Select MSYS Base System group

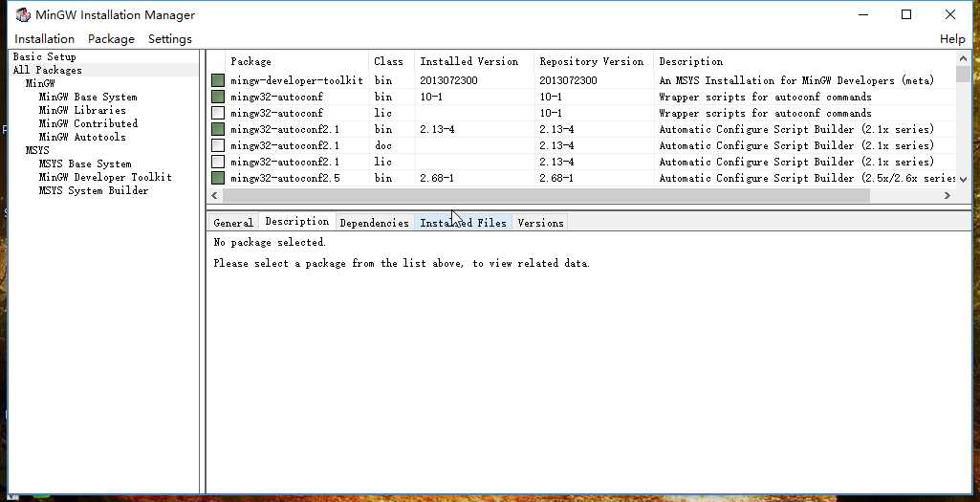85,164
